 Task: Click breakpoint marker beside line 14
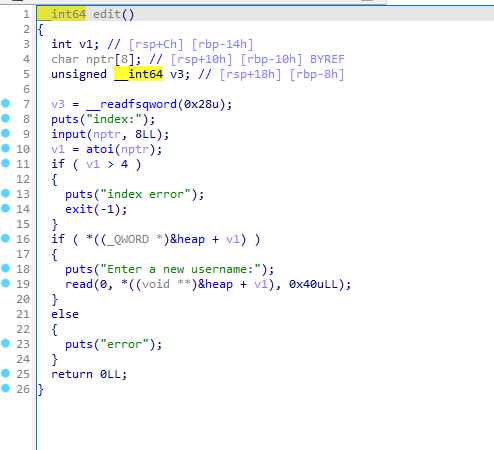6,208
